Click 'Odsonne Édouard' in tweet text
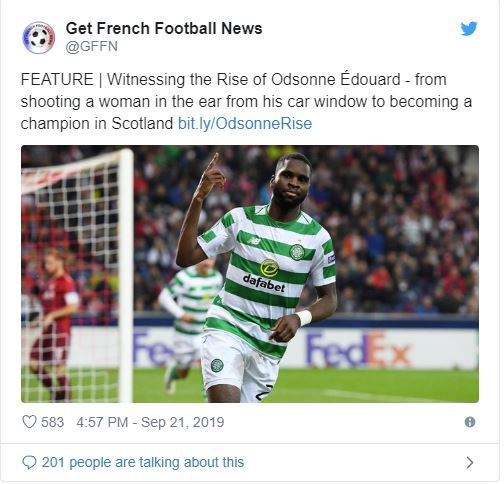504x484 pixels. point(336,79)
